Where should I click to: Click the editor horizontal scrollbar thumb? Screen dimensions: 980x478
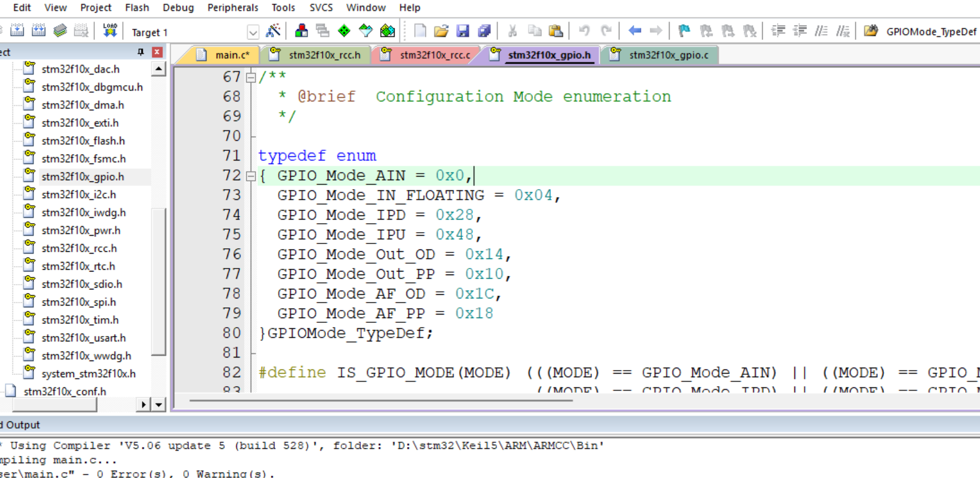coord(381,400)
